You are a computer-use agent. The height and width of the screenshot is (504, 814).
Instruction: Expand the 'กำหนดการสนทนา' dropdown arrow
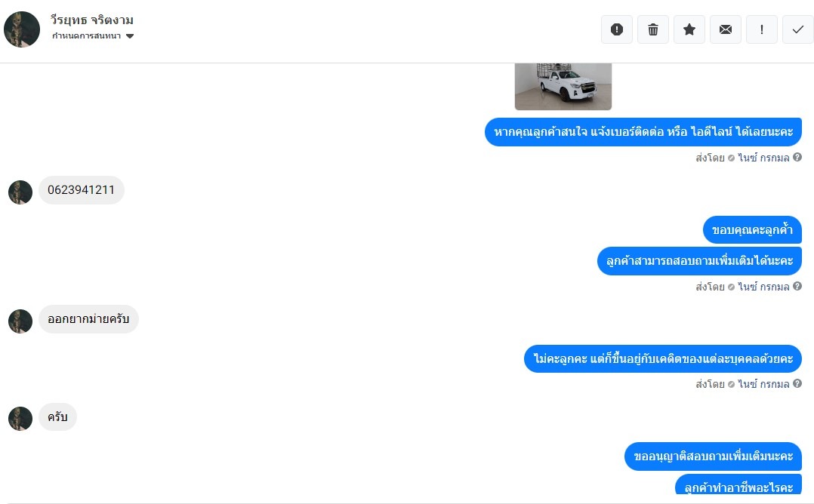pos(130,35)
